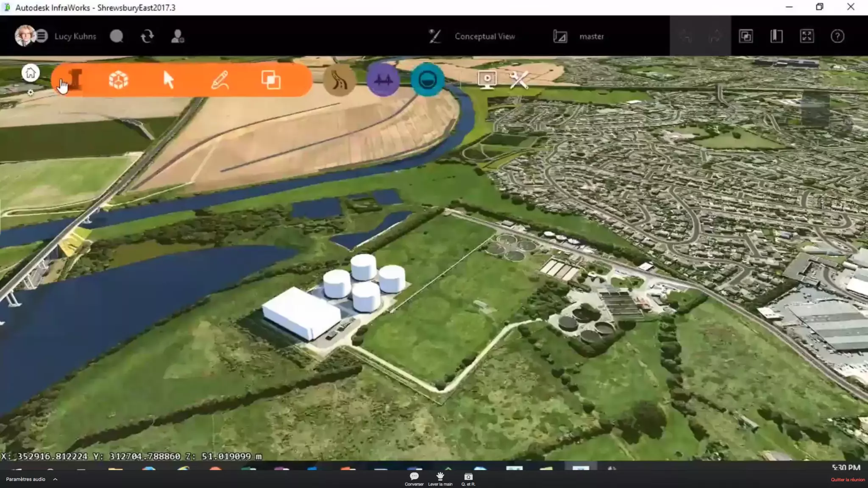Open the Present and share monitor icon
868x488 pixels.
[x=487, y=79]
